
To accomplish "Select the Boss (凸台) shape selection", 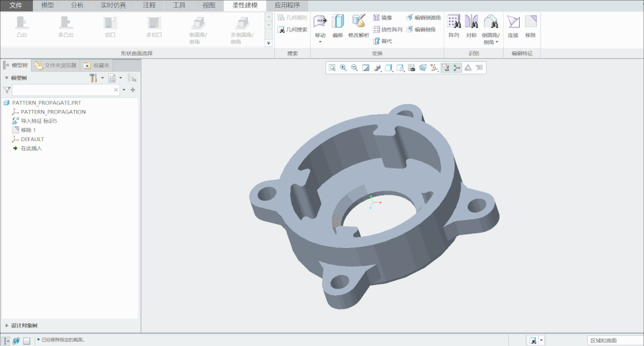I will coord(22,27).
